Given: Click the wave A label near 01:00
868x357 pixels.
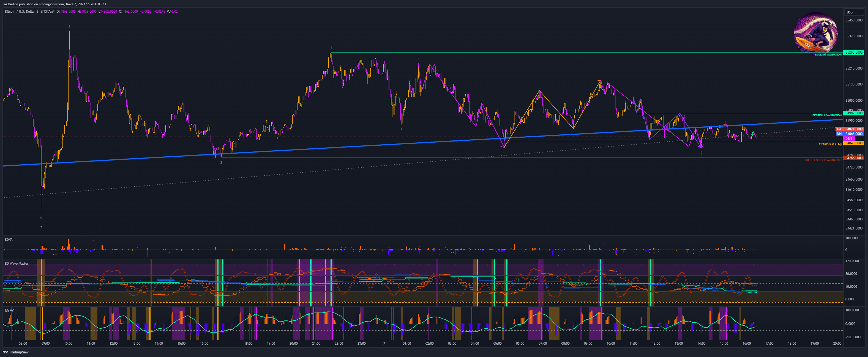Looking at the screenshot, I should pos(401,129).
